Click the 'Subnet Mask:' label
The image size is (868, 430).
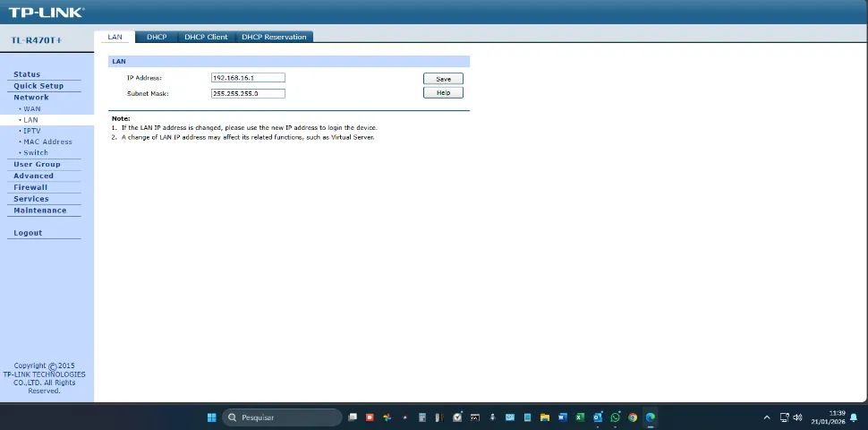[x=148, y=94]
